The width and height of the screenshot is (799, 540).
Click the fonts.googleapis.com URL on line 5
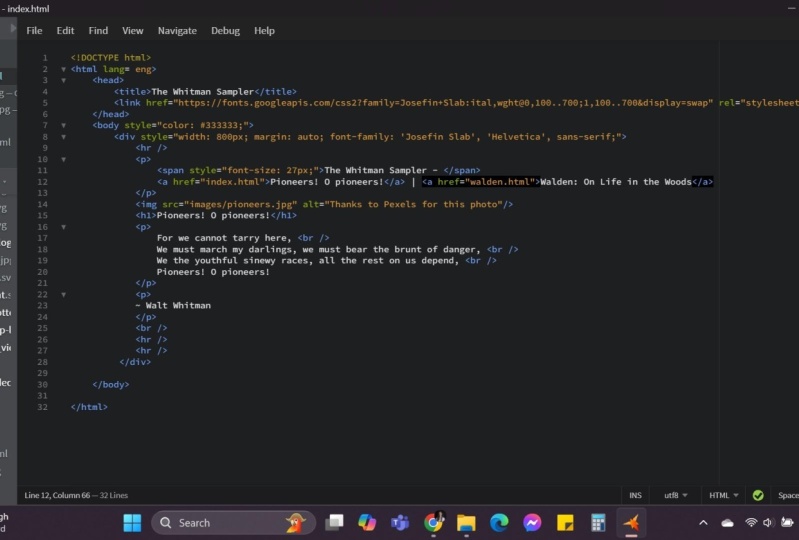pyautogui.click(x=443, y=103)
